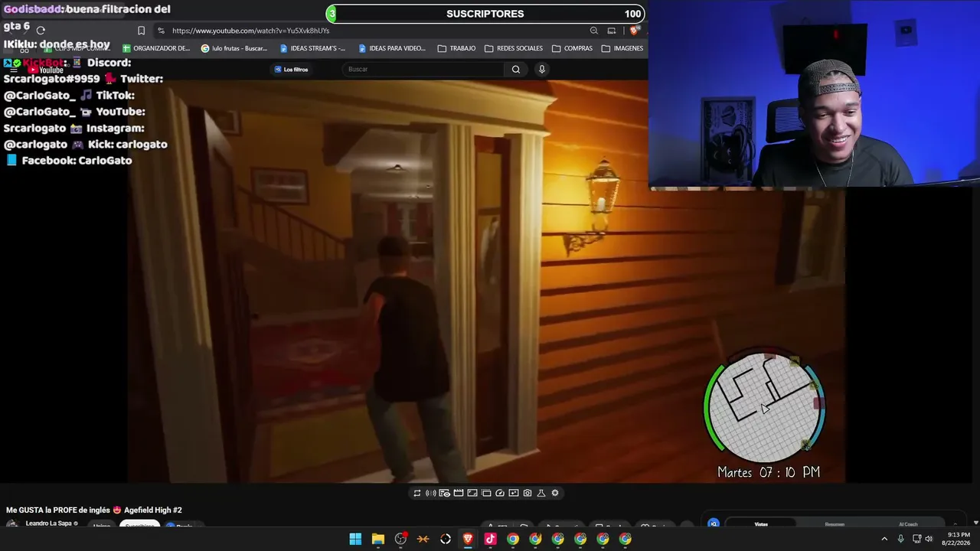Open network settings from system tray
The width and height of the screenshot is (980, 551).
(916, 539)
